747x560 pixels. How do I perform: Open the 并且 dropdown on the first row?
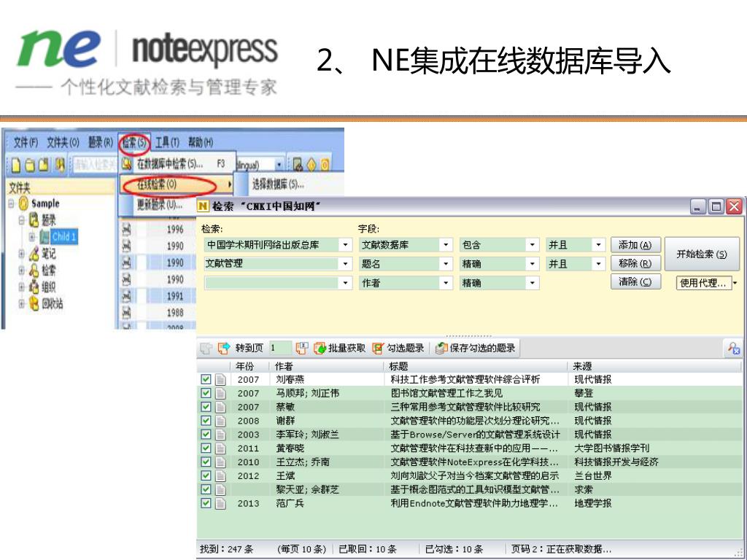[598, 245]
